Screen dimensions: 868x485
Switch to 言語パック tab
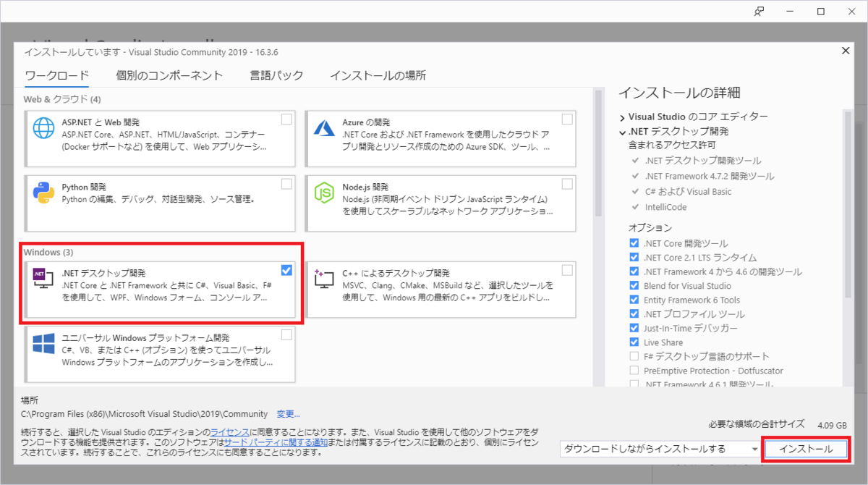point(276,75)
